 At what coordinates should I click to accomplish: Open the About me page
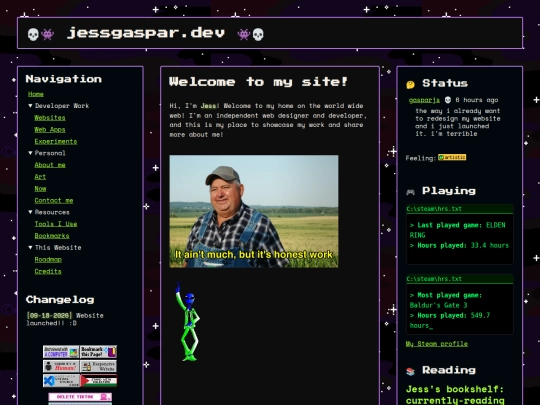pos(50,165)
